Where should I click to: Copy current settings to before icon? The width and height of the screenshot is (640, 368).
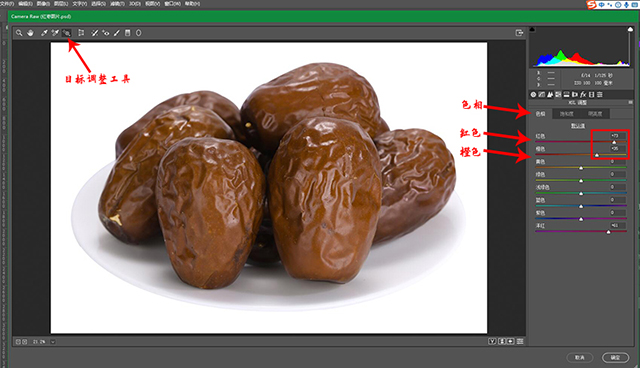(x=510, y=341)
